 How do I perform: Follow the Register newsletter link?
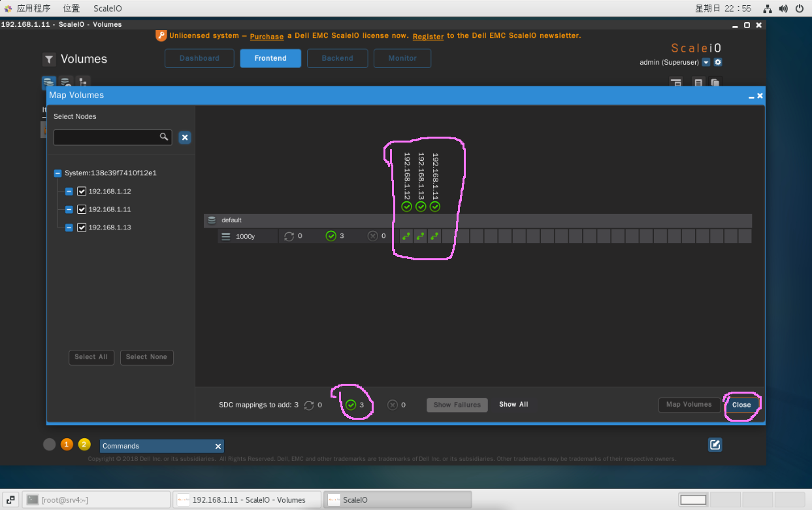(x=428, y=37)
